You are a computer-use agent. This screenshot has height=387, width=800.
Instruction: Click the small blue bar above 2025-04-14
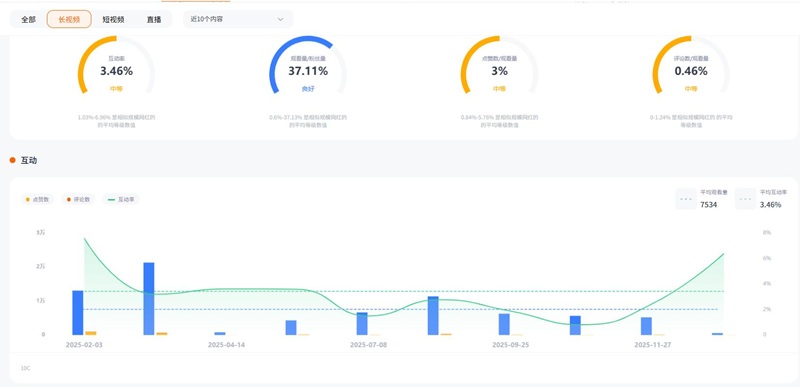(220, 333)
